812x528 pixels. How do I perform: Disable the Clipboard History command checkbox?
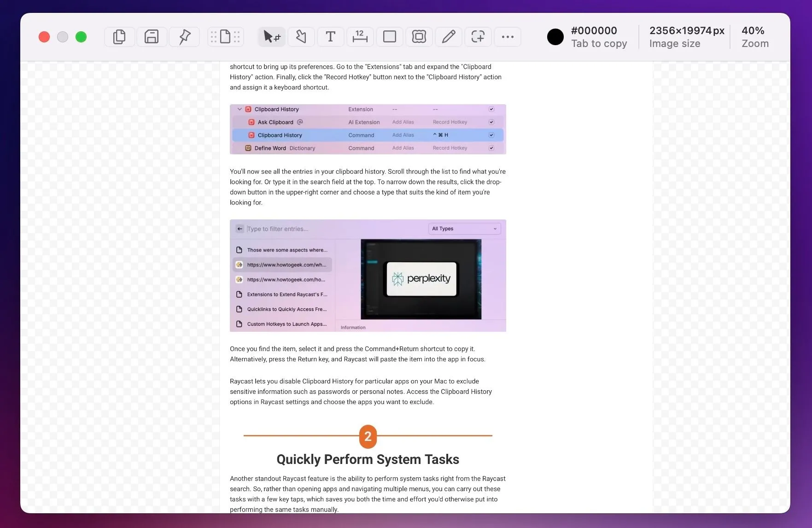tap(491, 135)
